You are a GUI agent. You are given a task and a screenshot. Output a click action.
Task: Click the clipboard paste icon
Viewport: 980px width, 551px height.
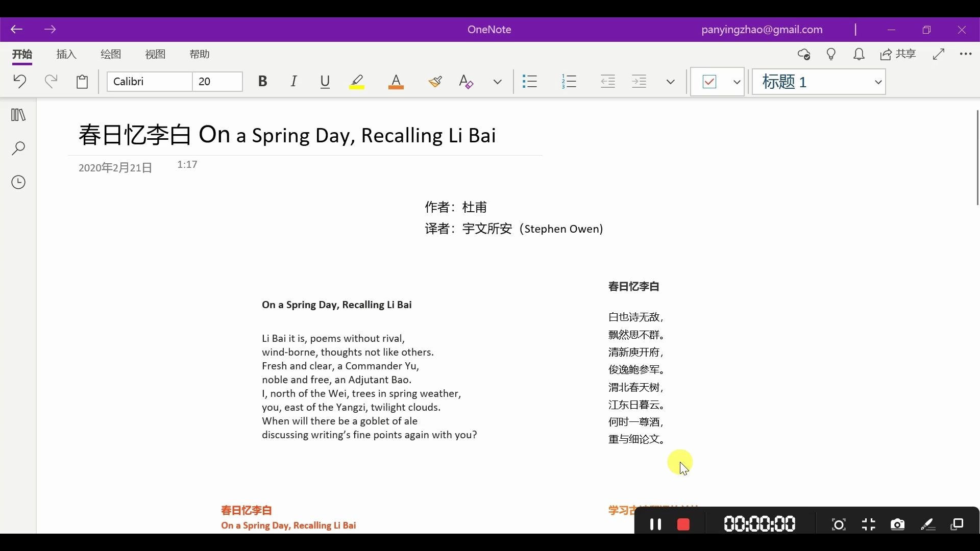82,82
